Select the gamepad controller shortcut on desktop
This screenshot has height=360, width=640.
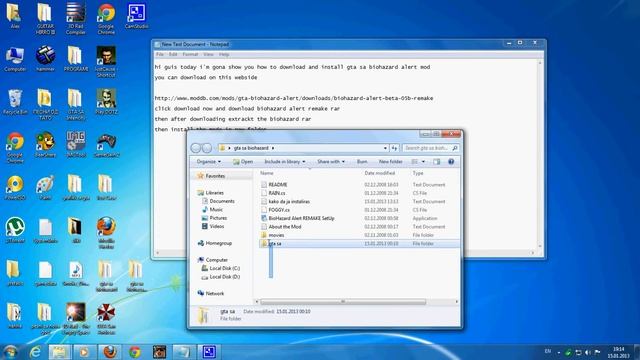pos(106,145)
